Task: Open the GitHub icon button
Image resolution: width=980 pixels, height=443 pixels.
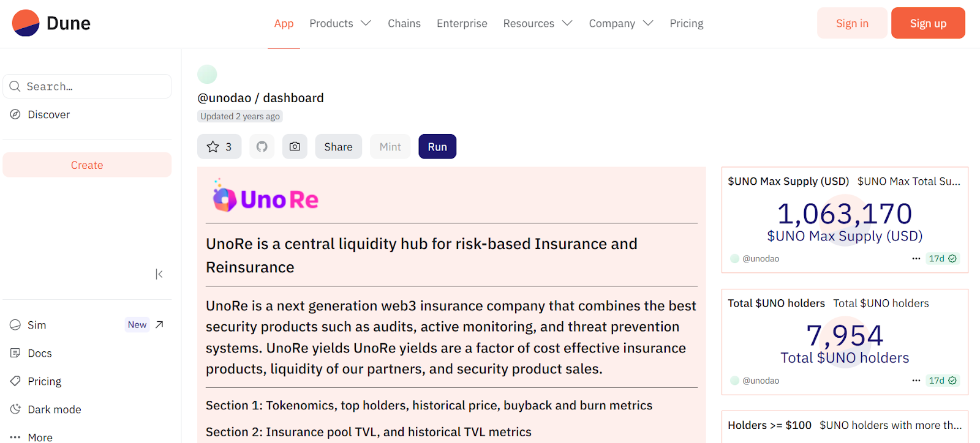Action: [262, 147]
